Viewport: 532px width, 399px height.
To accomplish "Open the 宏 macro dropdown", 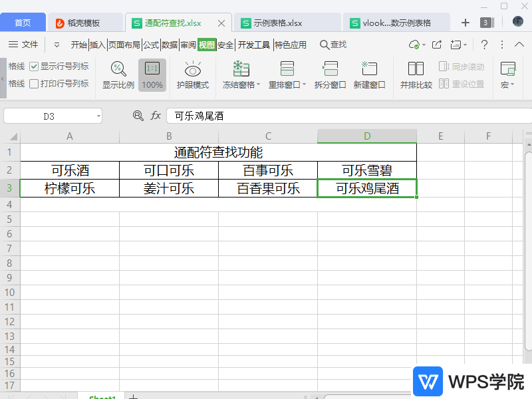I will tap(508, 85).
